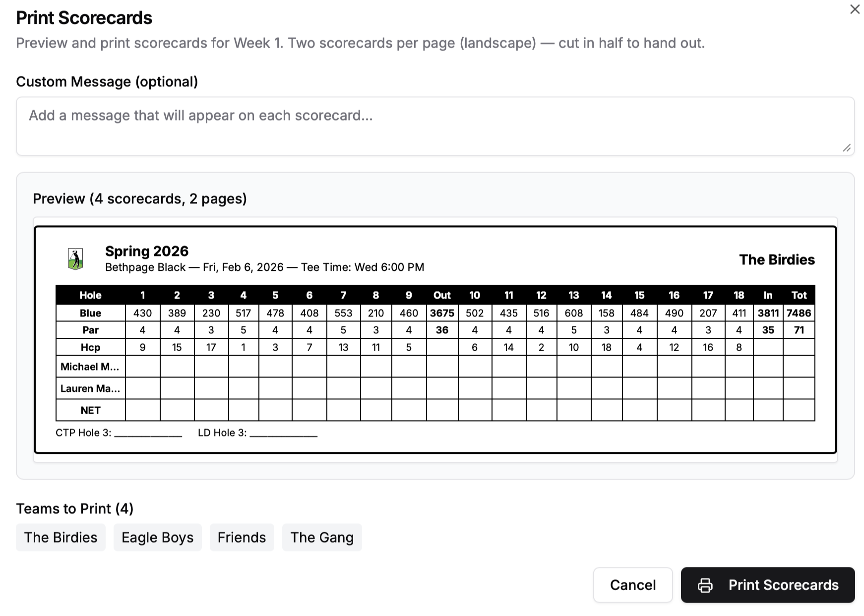864x616 pixels.
Task: Select the Blue tee yardage row
Action: point(91,312)
